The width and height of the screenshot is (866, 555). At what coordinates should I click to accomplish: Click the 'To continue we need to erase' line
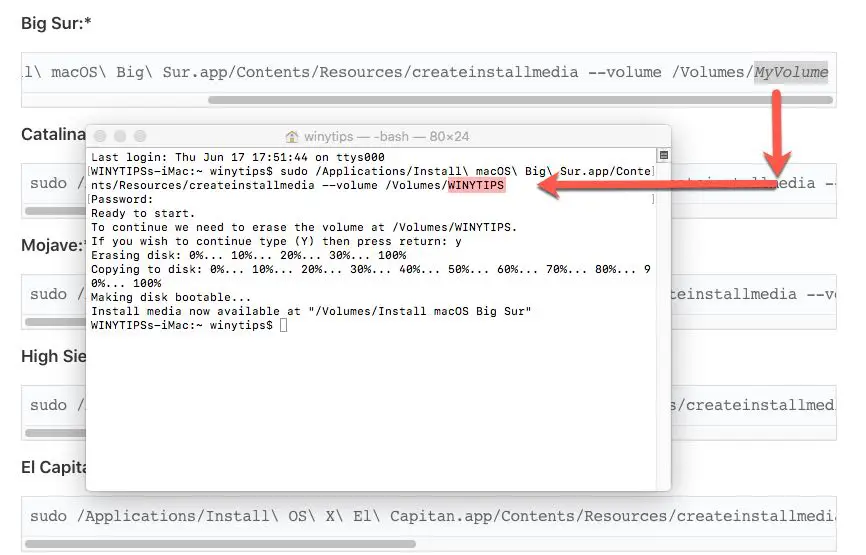point(304,227)
